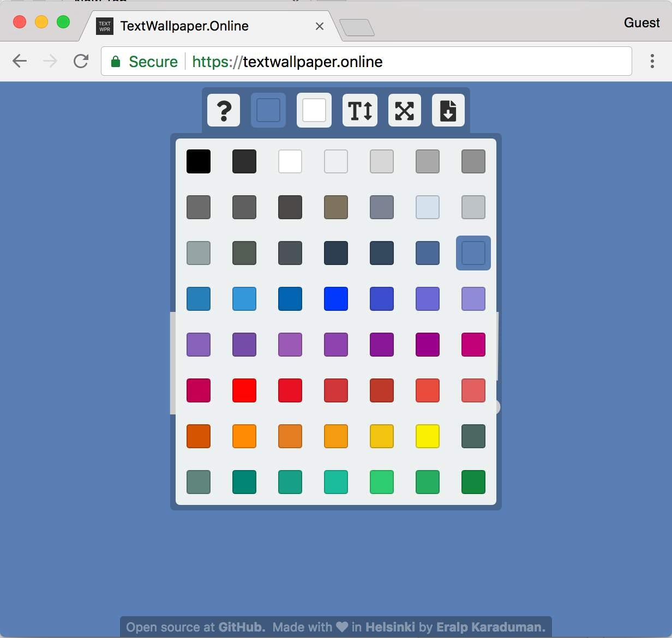Open the background color picker button
Image resolution: width=672 pixels, height=638 pixels.
coord(268,111)
